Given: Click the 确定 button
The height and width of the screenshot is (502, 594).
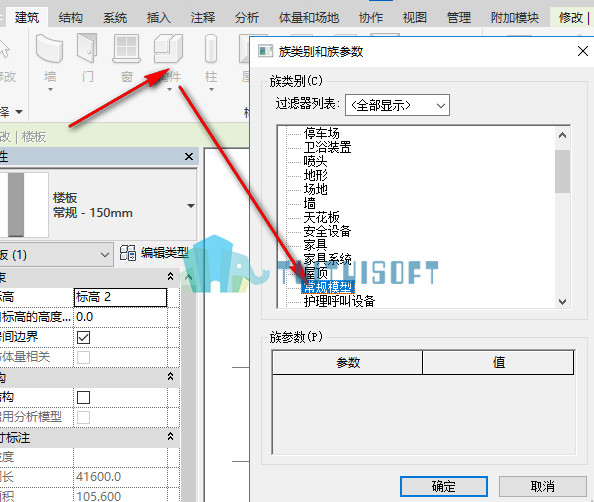Looking at the screenshot, I should (444, 486).
